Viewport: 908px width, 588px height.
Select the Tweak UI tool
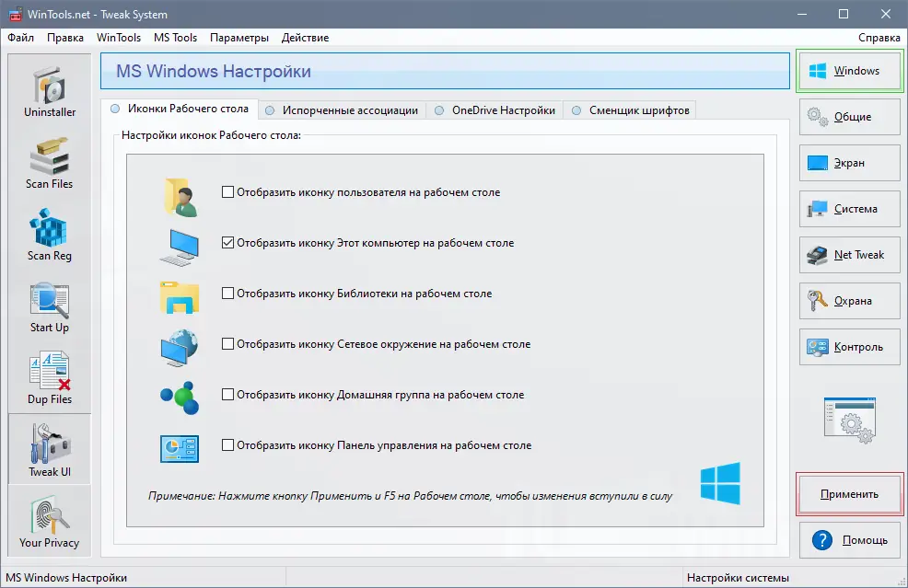point(49,450)
